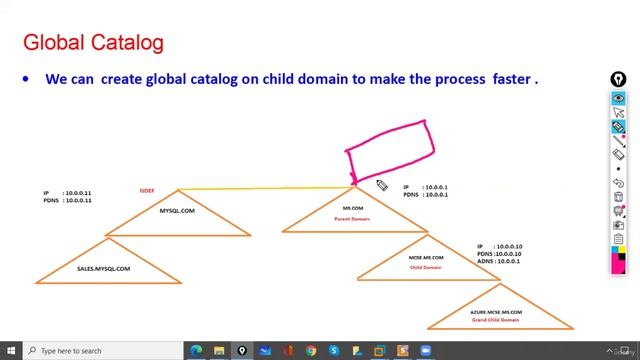
Task: Click the AZURE.MCSE.MS.COM domain label
Action: (x=496, y=312)
